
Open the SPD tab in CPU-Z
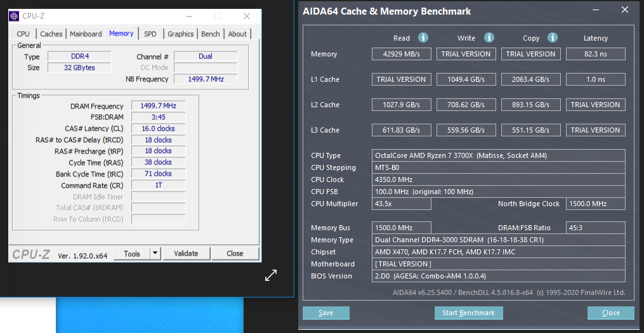(150, 34)
